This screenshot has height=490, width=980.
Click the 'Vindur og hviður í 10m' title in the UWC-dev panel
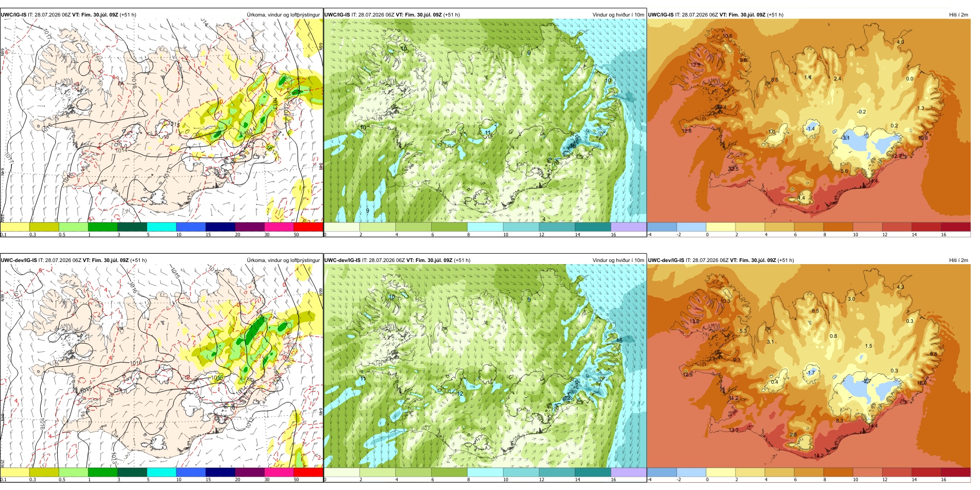click(618, 260)
